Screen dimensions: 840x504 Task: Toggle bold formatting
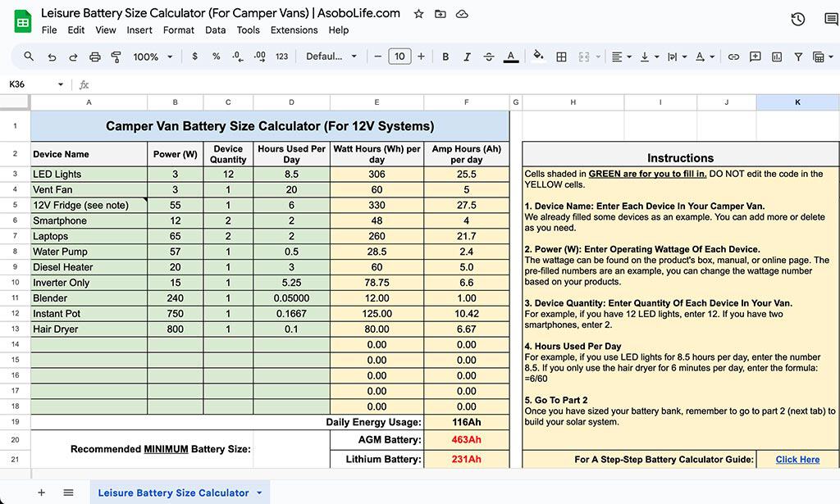pyautogui.click(x=445, y=57)
